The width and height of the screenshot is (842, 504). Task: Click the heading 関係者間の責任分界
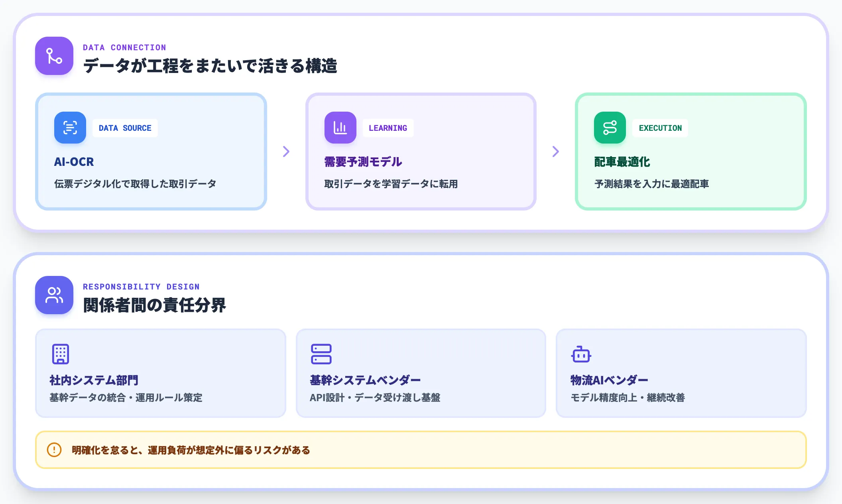click(155, 305)
